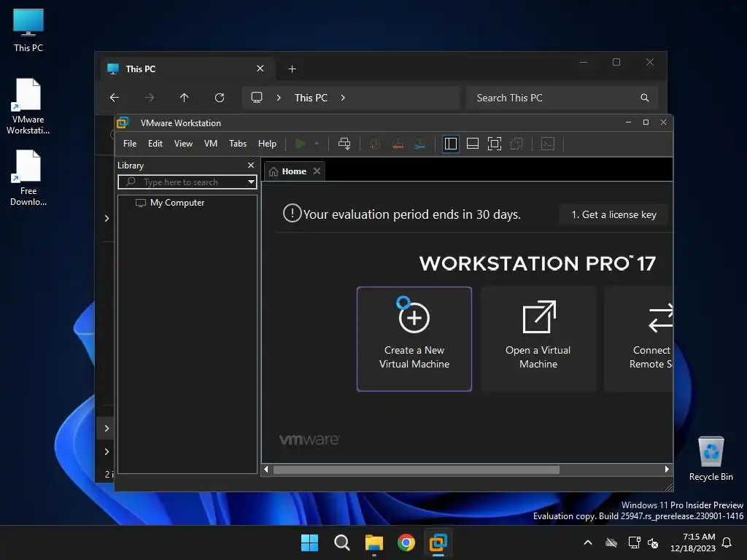Viewport: 747px width, 560px height.
Task: Click the console view toolbar icon
Action: point(548,144)
